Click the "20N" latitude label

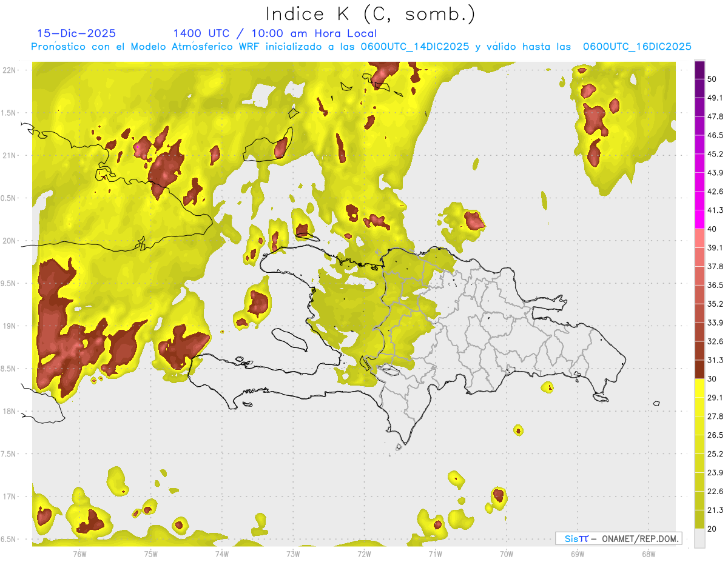pyautogui.click(x=10, y=241)
